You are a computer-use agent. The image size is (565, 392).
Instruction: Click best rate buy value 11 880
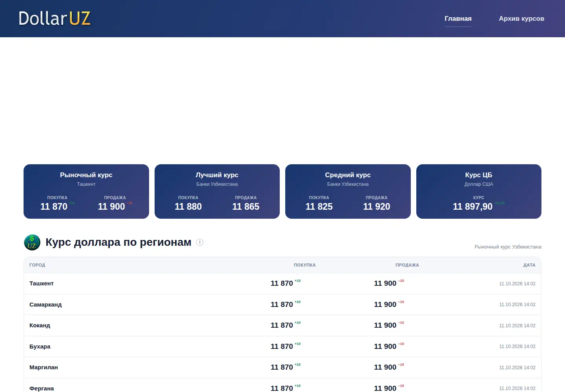click(x=188, y=207)
